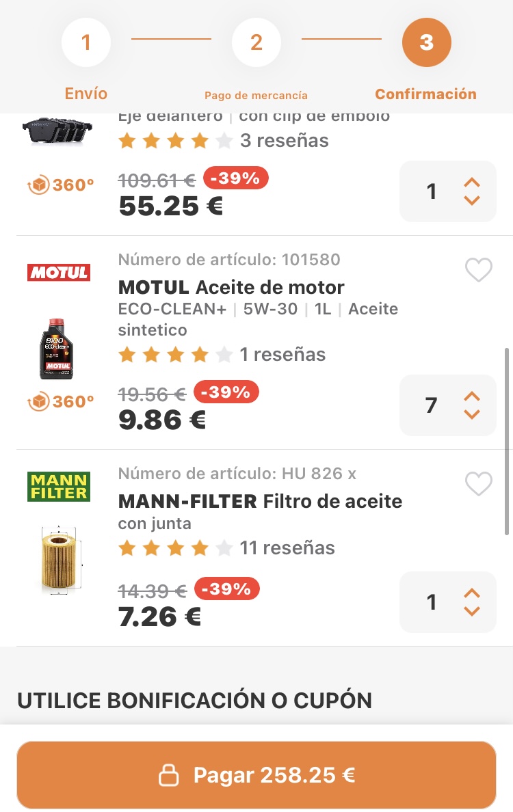
Task: Open MOTUL Aceite de motor product link
Action: 231,287
